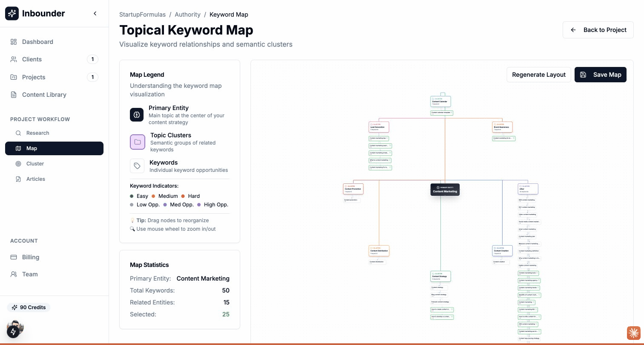644x345 pixels.
Task: Click the Team people icon
Action: coord(13,274)
